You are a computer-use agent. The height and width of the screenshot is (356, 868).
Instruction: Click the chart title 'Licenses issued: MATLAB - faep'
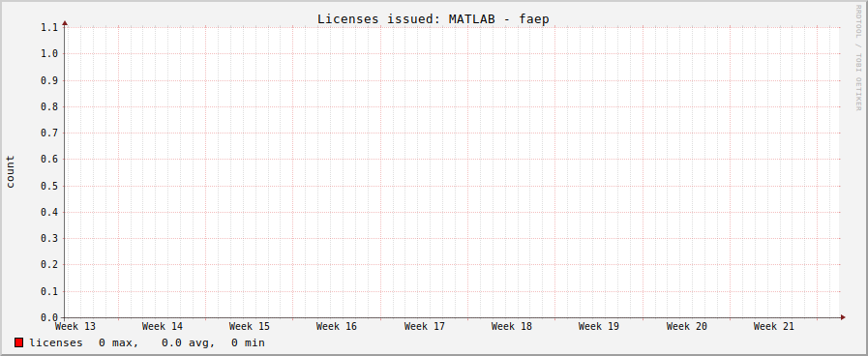(433, 18)
